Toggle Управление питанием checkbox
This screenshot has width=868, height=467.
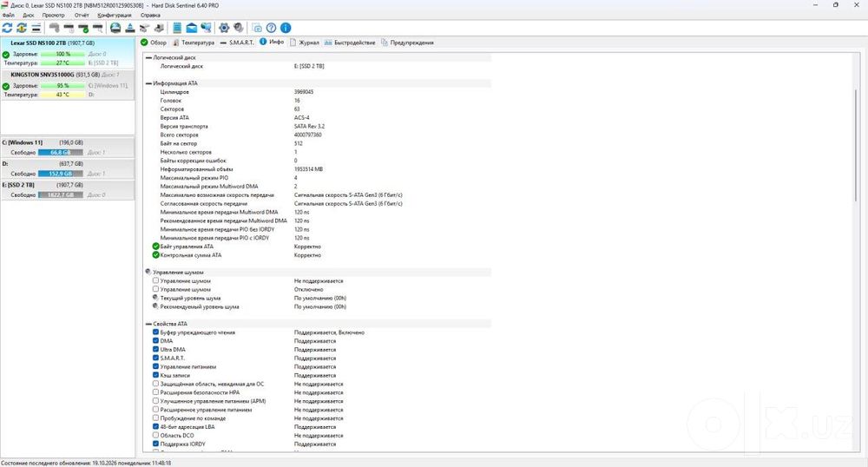pos(155,366)
